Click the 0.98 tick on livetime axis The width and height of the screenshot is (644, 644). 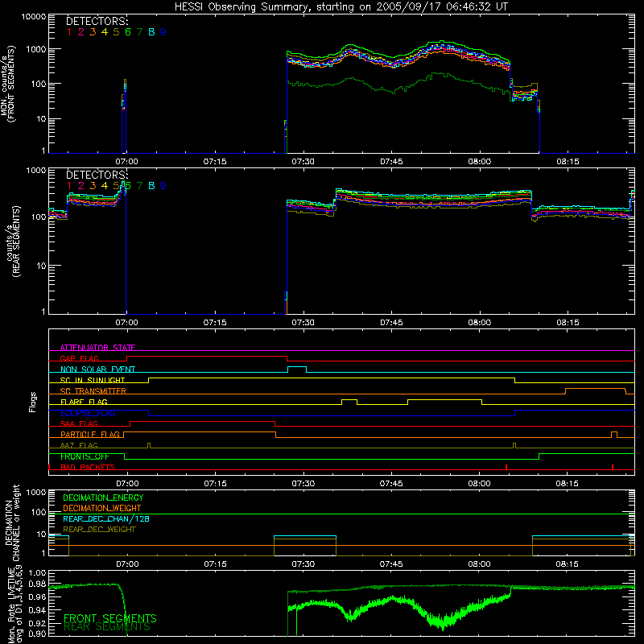pyautogui.click(x=37, y=584)
